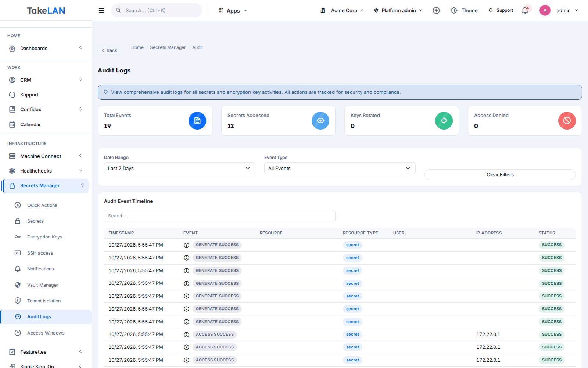The height and width of the screenshot is (368, 588).
Task: Go to the Home breadcrumb link
Action: (x=137, y=47)
